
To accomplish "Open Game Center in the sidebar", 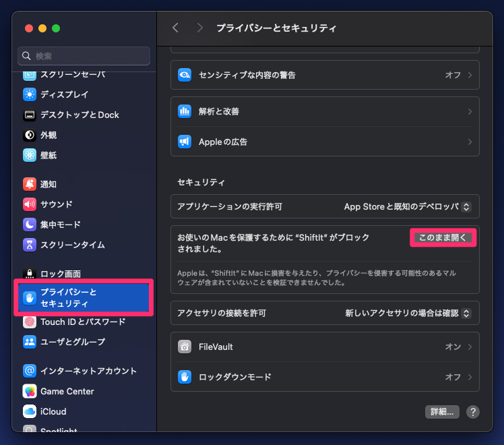I will [30, 391].
